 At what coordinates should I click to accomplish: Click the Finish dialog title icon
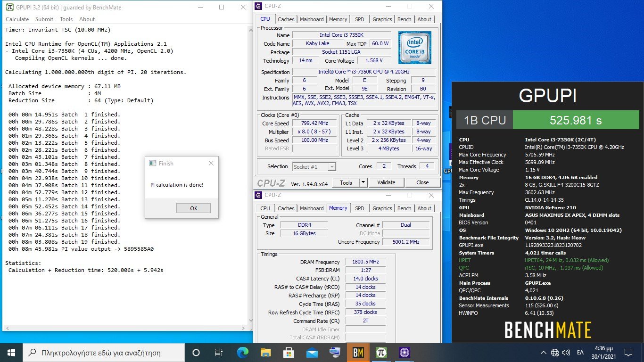(152, 164)
